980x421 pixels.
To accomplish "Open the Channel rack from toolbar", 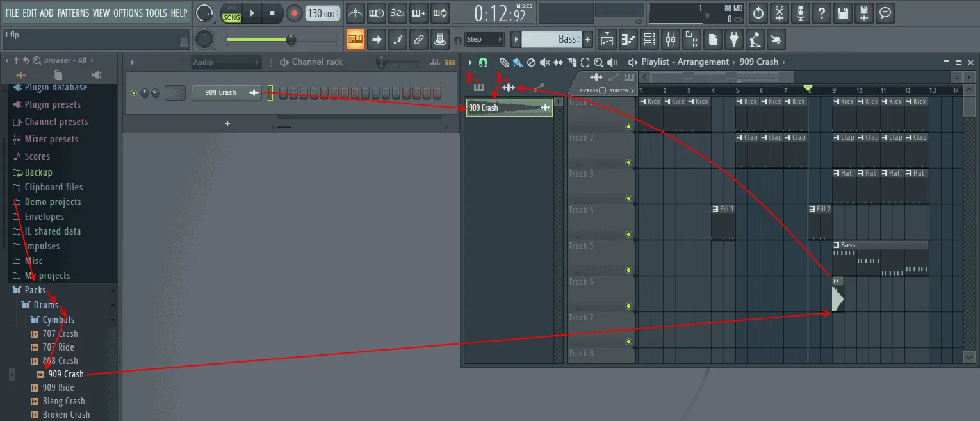I will pos(649,40).
